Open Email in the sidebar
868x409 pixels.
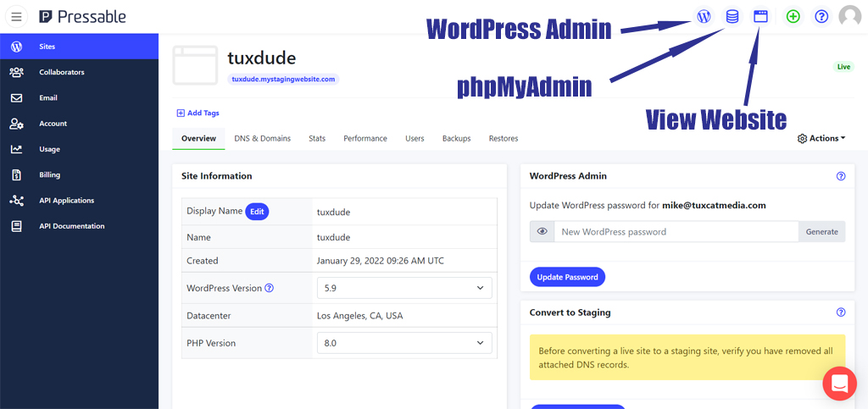(x=79, y=98)
